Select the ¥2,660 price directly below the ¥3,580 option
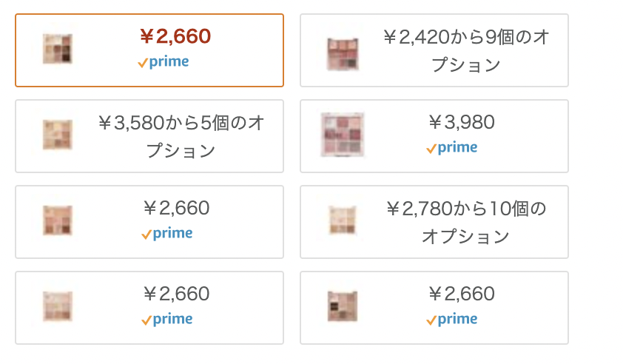623x364 pixels. pyautogui.click(x=176, y=208)
